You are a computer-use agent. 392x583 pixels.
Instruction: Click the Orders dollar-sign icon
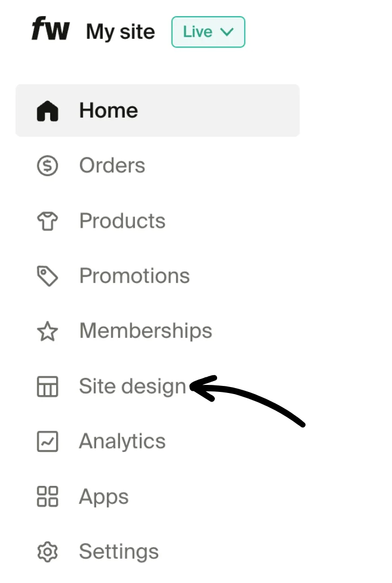(48, 166)
